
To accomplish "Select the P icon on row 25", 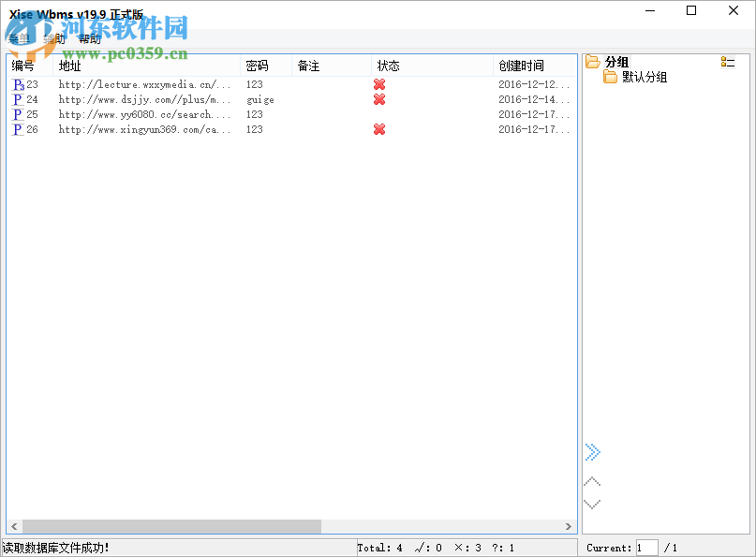I will coord(17,114).
